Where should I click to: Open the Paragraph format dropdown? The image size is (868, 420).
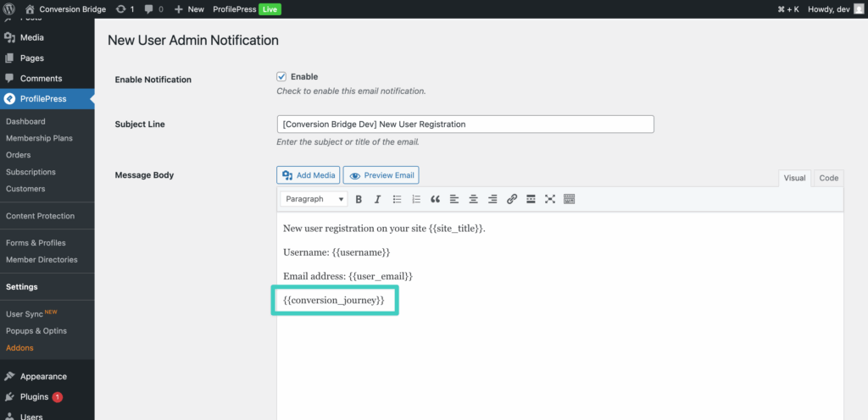(314, 200)
